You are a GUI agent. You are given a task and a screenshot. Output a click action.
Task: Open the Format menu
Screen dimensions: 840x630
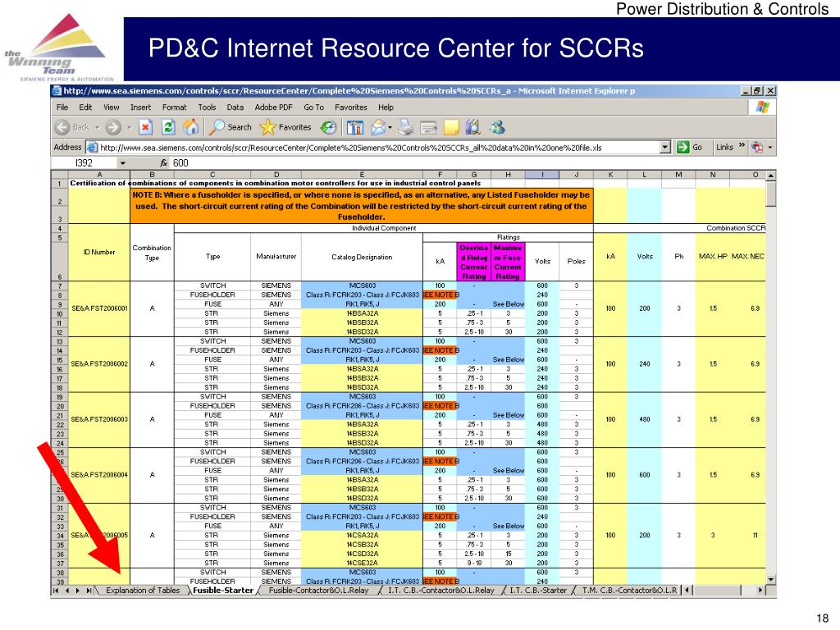(x=175, y=107)
